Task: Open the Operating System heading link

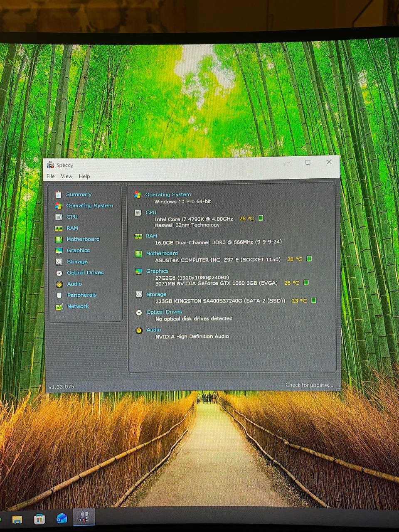Action: pyautogui.click(x=168, y=195)
